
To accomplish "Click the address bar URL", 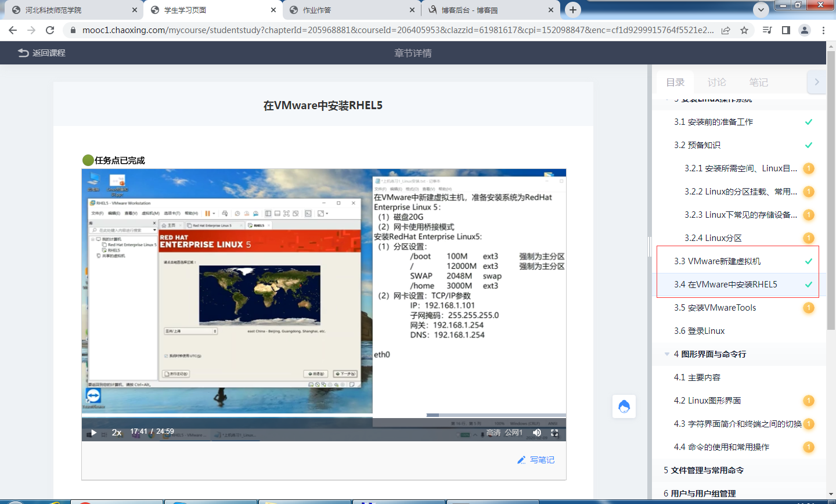I will tap(398, 30).
